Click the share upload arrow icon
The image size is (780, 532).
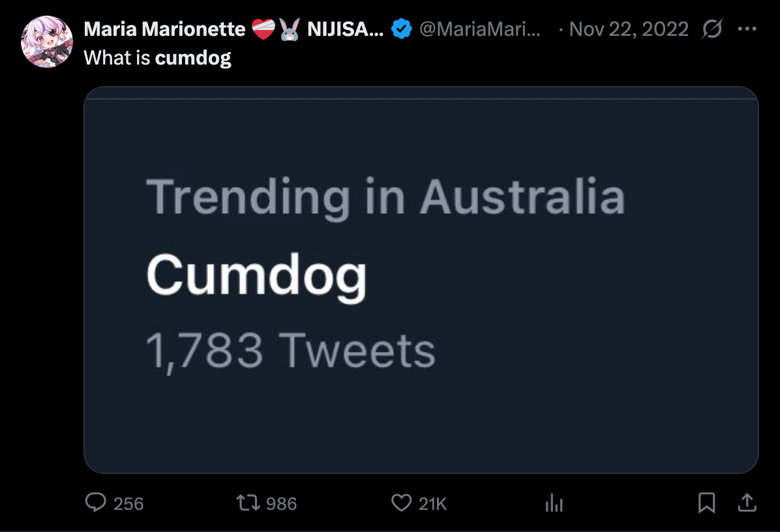pos(747,502)
